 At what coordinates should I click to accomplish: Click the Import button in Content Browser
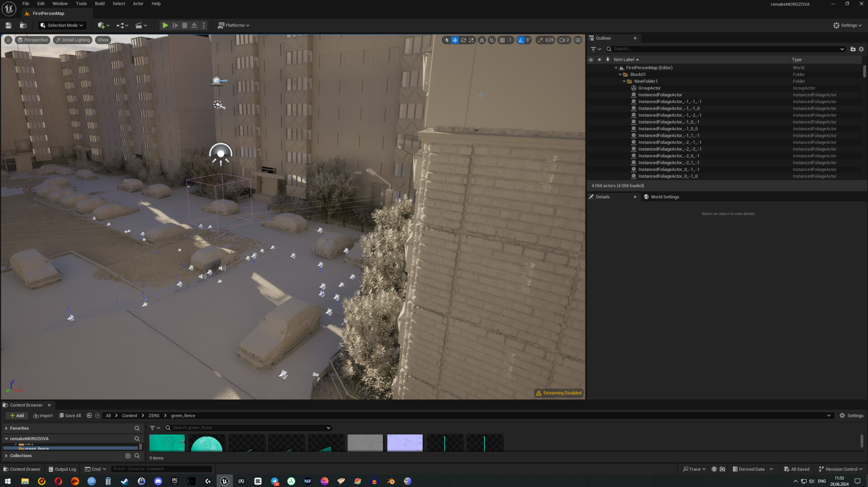point(43,416)
